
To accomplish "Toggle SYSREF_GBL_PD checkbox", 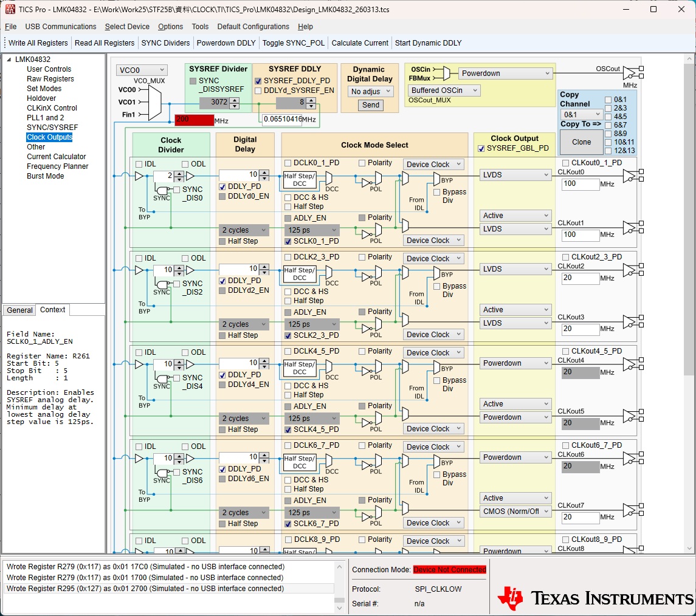I will [x=481, y=149].
